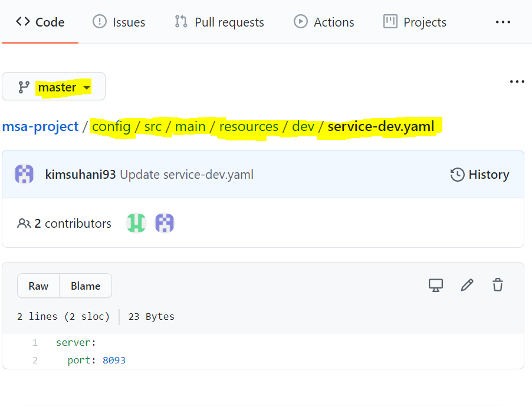Edit file with pencil icon

point(467,285)
